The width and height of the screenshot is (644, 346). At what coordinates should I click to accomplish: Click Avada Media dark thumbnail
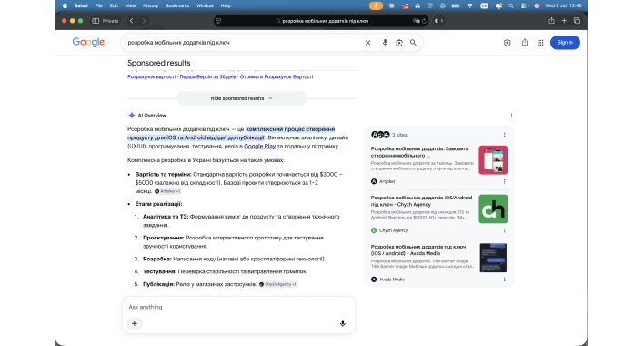click(x=493, y=258)
